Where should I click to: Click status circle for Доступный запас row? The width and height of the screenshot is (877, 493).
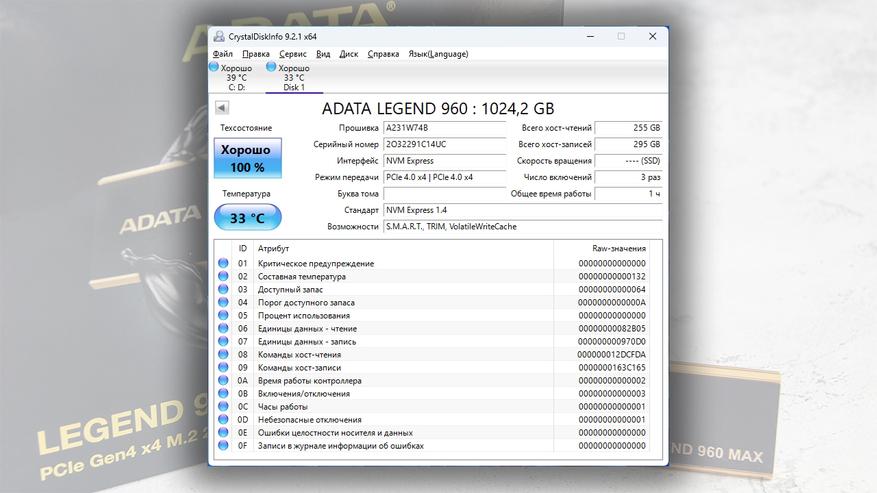tap(223, 289)
